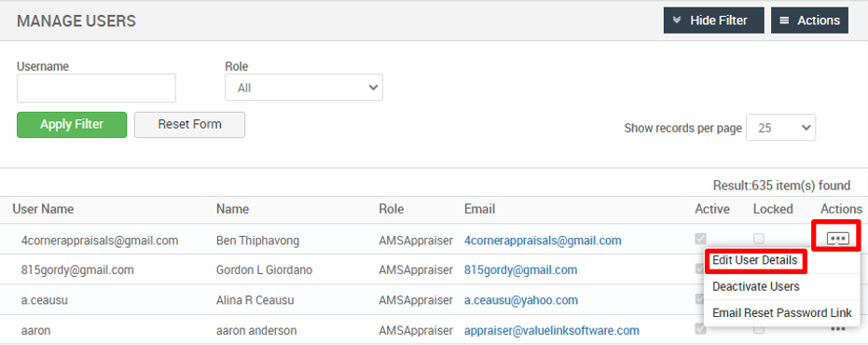Viewport: 868px width, 345px height.
Task: Toggle Locked checkbox for 4cornerappraisals row
Action: [759, 239]
